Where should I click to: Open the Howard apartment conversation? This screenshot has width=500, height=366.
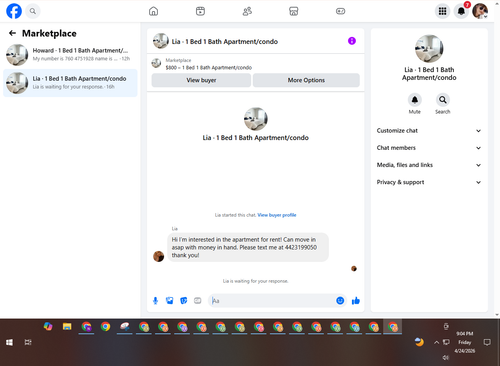coord(70,55)
